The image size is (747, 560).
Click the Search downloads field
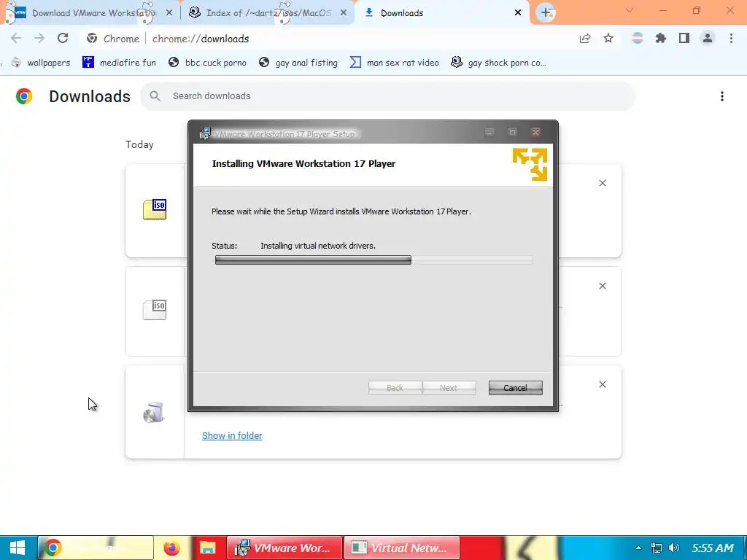(x=387, y=96)
